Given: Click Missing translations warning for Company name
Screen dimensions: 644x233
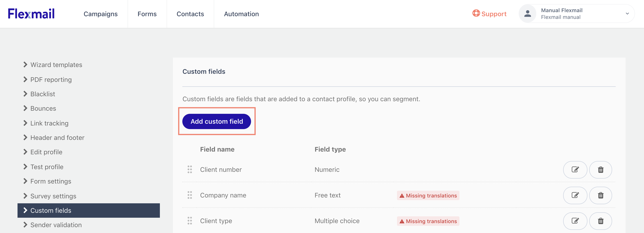Looking at the screenshot, I should coord(428,195).
